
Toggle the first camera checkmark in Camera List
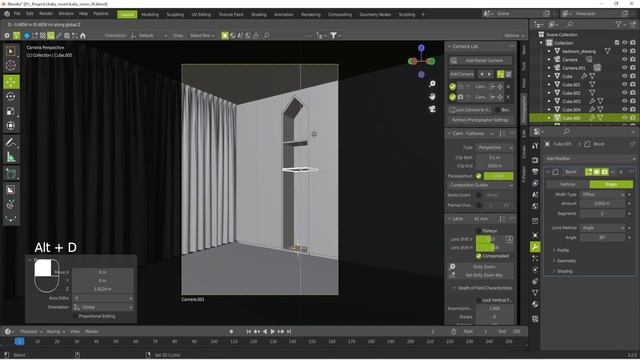pos(452,87)
